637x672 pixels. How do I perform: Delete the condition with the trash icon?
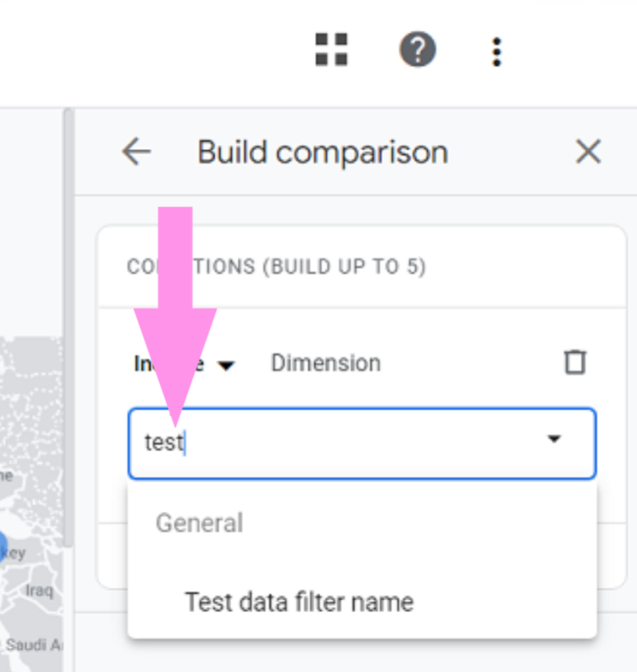point(575,362)
